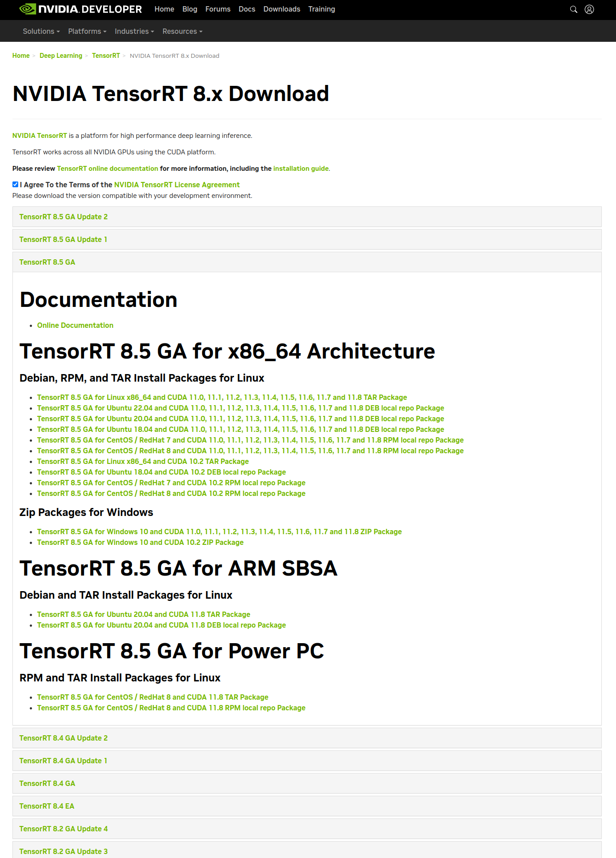The image size is (616, 858).
Task: Open the Forums menu item
Action: click(x=218, y=9)
